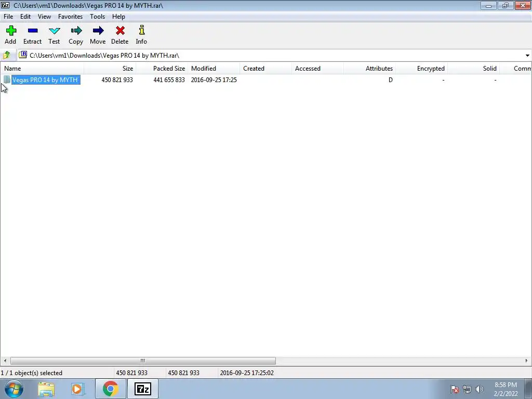Click attribute value D in row

coord(391,79)
